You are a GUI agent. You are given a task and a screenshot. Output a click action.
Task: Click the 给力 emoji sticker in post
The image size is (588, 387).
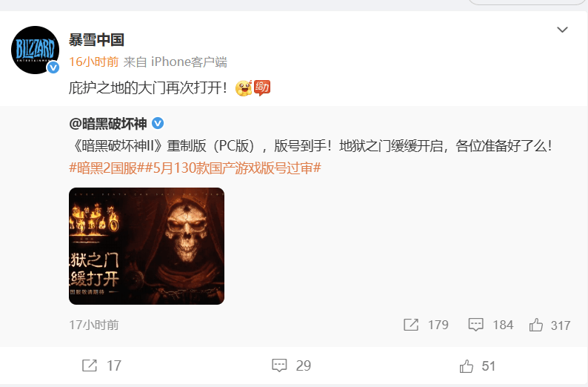pyautogui.click(x=262, y=87)
